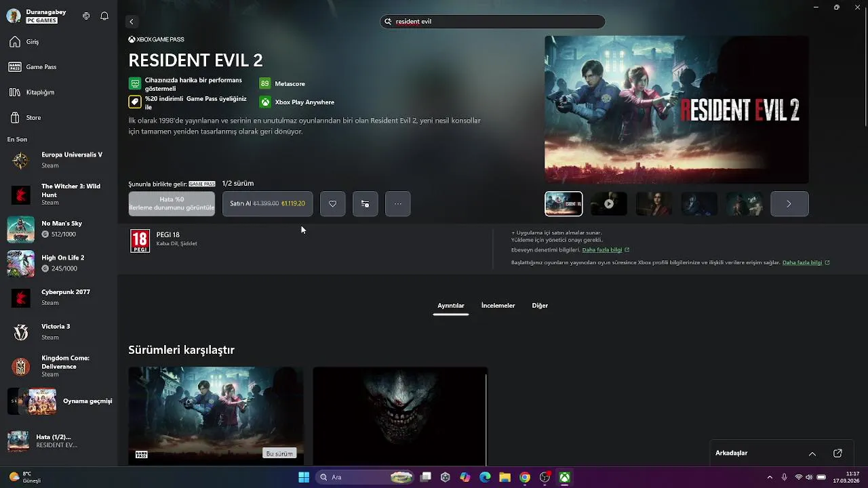This screenshot has width=868, height=488.
Task: Switch to the İncelemeler tab
Action: click(498, 306)
